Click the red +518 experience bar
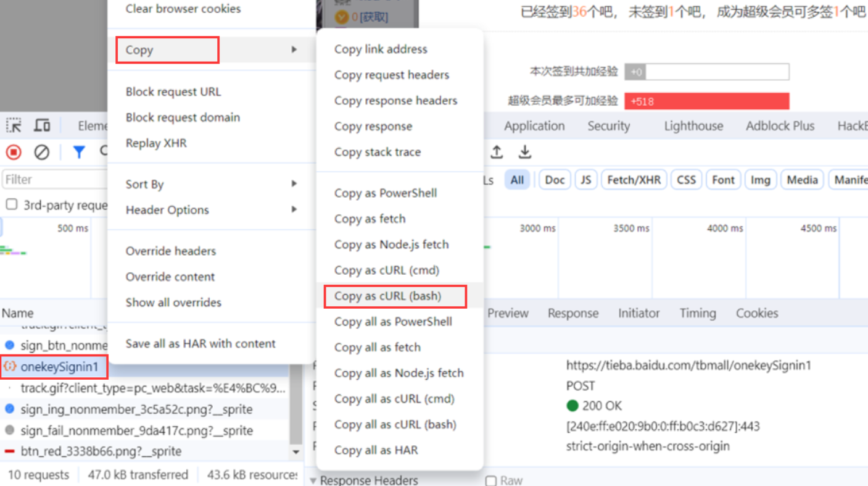Image resolution: width=868 pixels, height=486 pixels. [706, 101]
